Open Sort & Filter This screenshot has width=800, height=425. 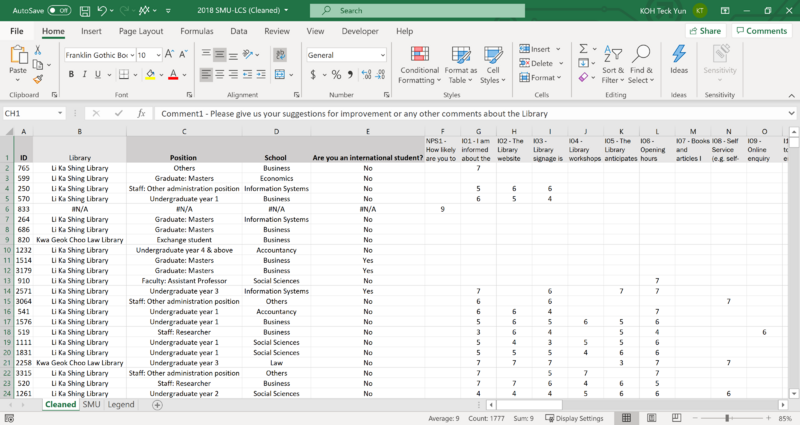[613, 65]
